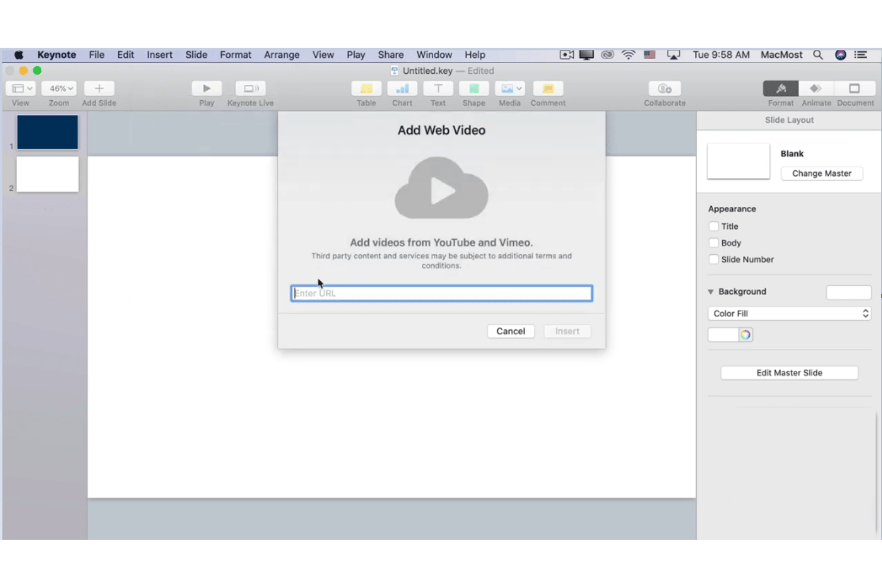Click the MacMost user name in menu bar
The image size is (882, 588).
781,55
